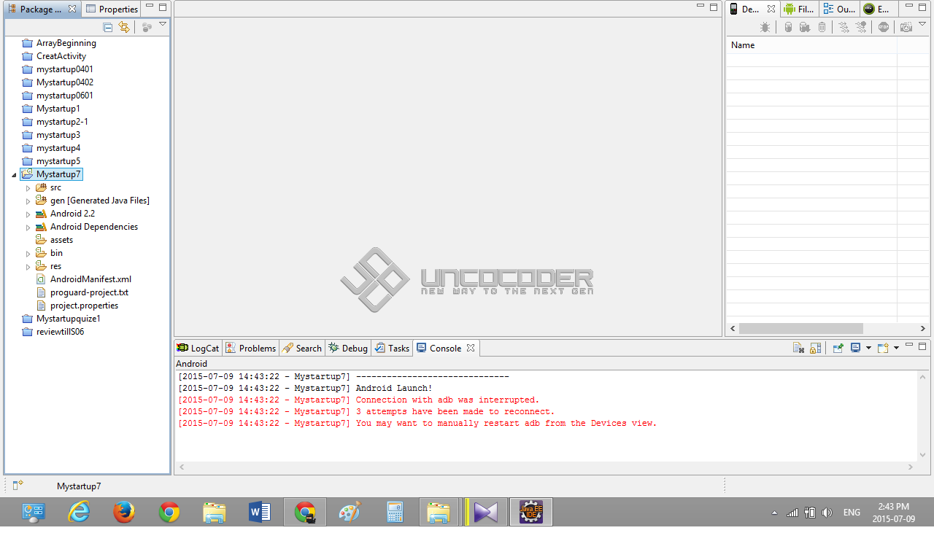Select the Mystartupquize1 project
934x560 pixels.
(68, 319)
